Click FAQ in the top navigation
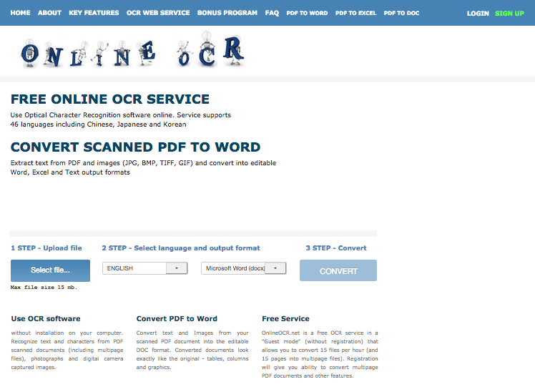This screenshot has width=535, height=392. pos(272,13)
